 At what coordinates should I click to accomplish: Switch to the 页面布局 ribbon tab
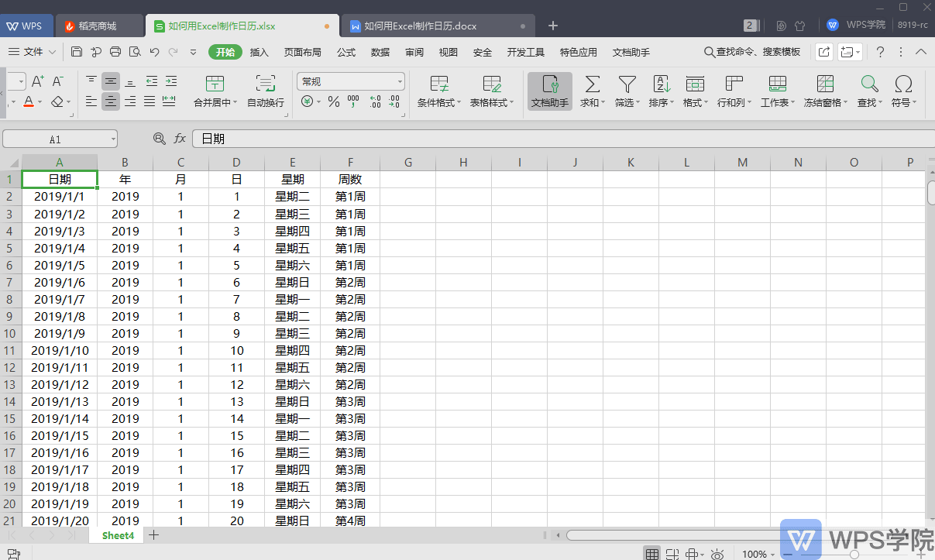(303, 52)
